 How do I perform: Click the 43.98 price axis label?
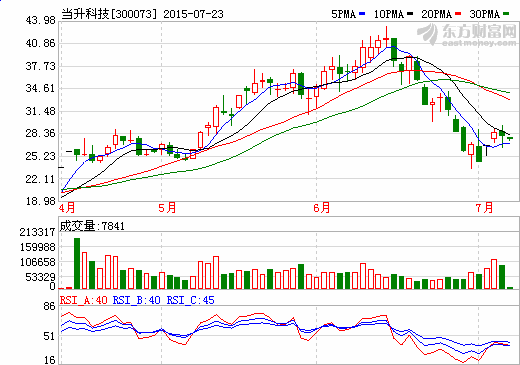click(40, 21)
